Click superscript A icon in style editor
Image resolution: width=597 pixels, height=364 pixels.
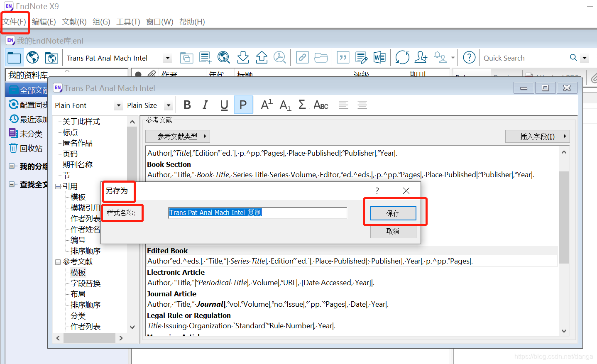(x=266, y=105)
